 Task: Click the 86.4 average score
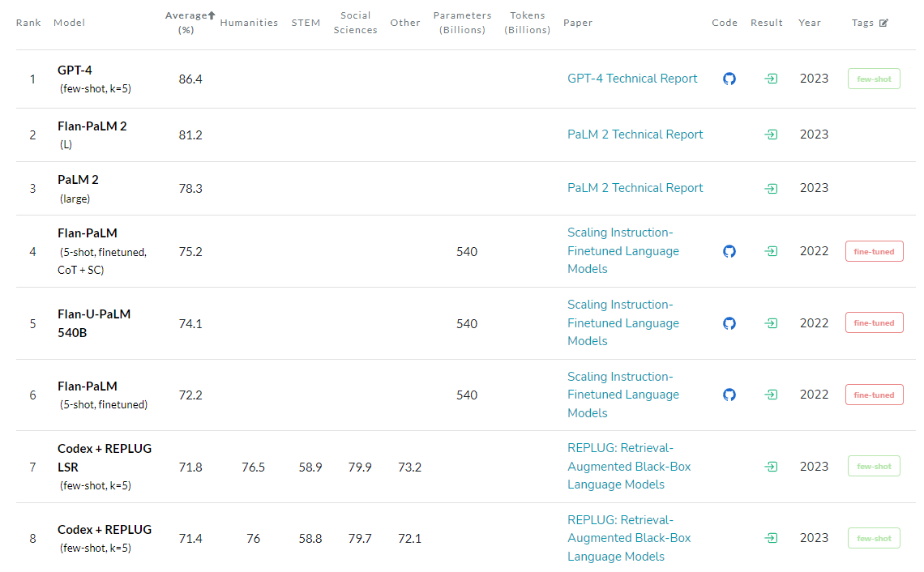click(190, 79)
